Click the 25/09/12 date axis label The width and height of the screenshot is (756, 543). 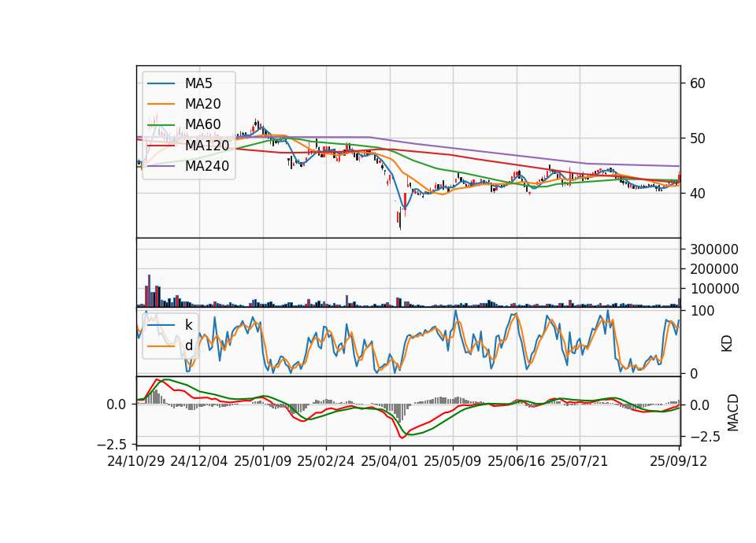click(678, 461)
